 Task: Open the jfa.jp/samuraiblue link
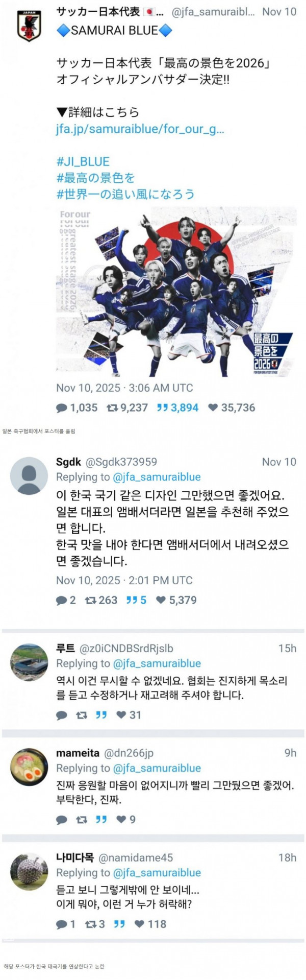(140, 129)
